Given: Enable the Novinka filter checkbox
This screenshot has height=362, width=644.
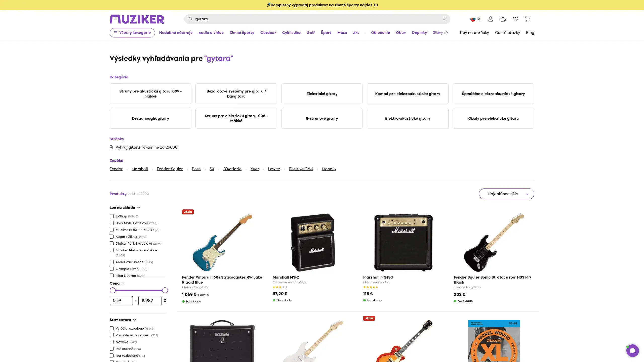Looking at the screenshot, I should click(112, 342).
